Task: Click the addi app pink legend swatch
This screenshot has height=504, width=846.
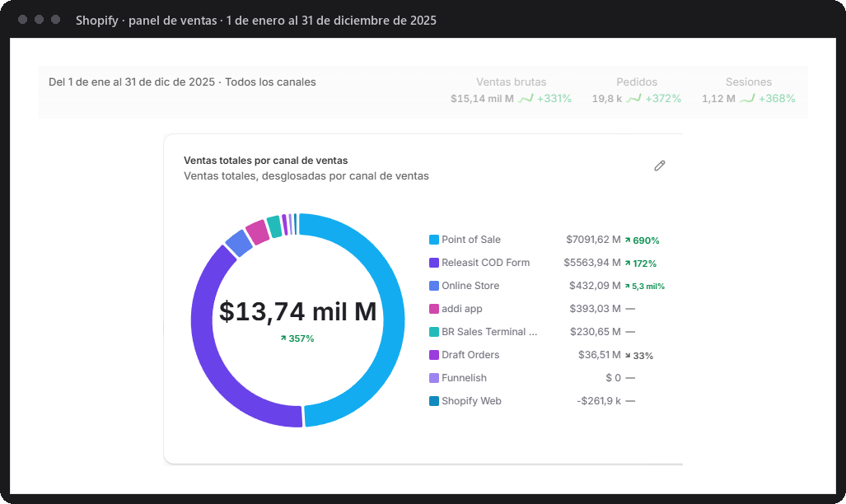Action: pos(434,309)
